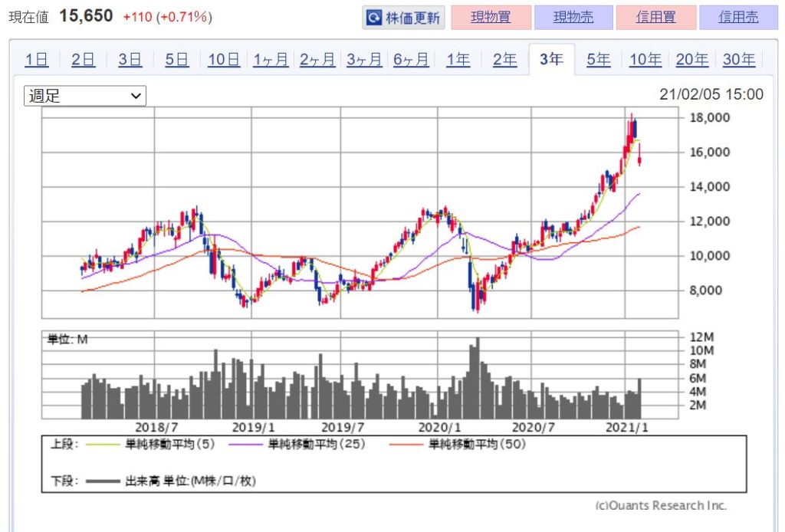
Task: Click the 出来高 volume legend entry
Action: pos(171,481)
